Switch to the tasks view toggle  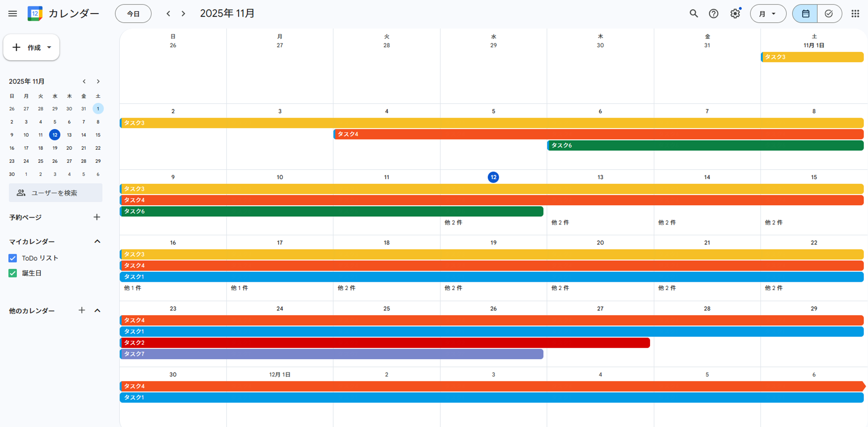(x=829, y=14)
